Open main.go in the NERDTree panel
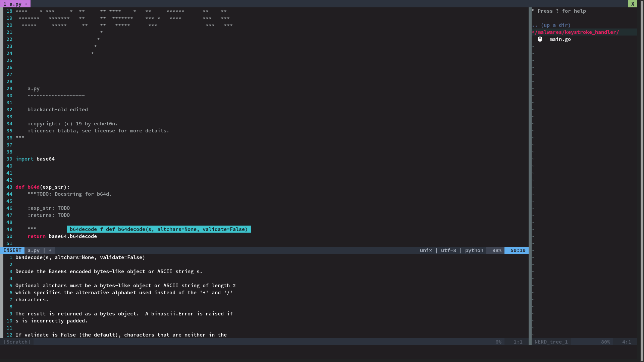Screen dimensions: 644x362 [560, 39]
